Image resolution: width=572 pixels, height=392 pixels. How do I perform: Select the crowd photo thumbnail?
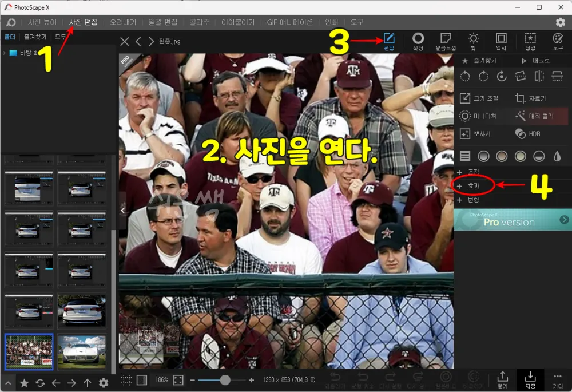point(29,352)
